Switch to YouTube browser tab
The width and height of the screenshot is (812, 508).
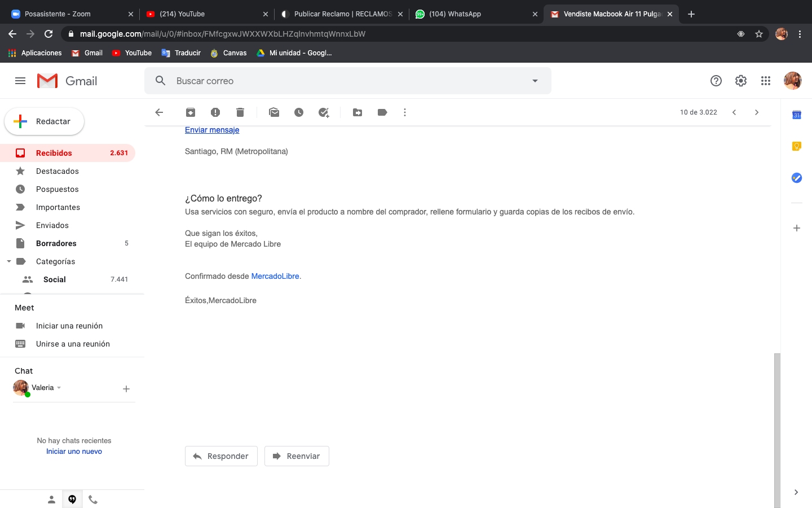206,14
